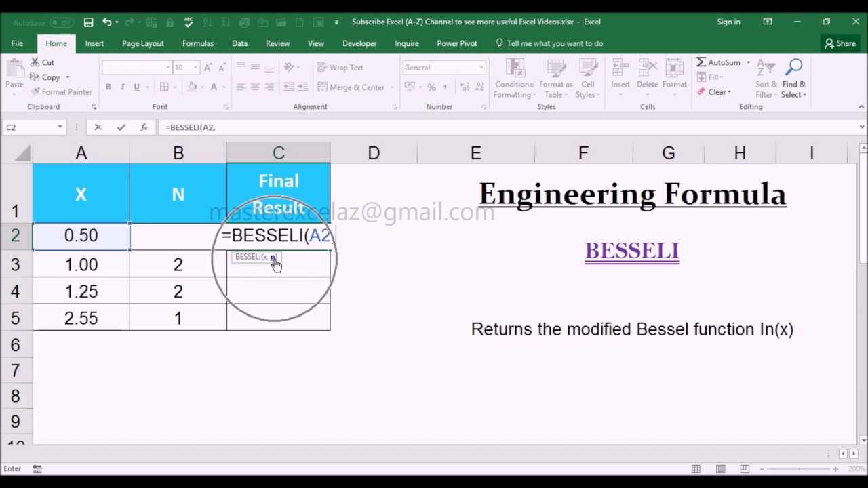
Task: Open the font size dropdown
Action: (195, 68)
